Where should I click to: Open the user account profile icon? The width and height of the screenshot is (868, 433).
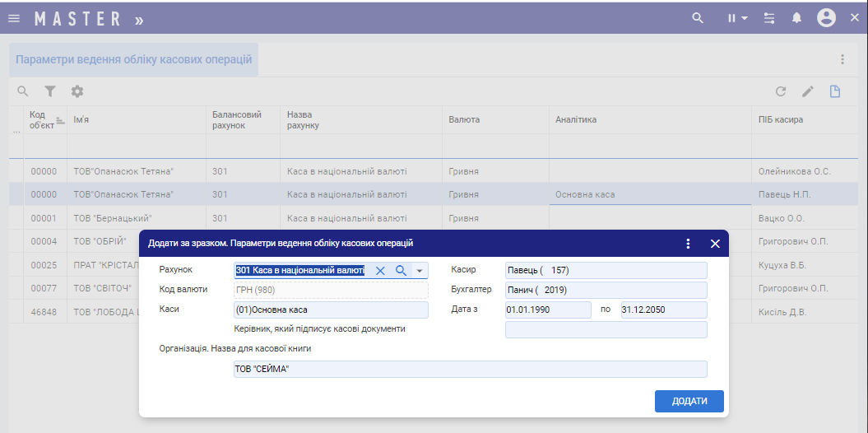click(x=826, y=18)
